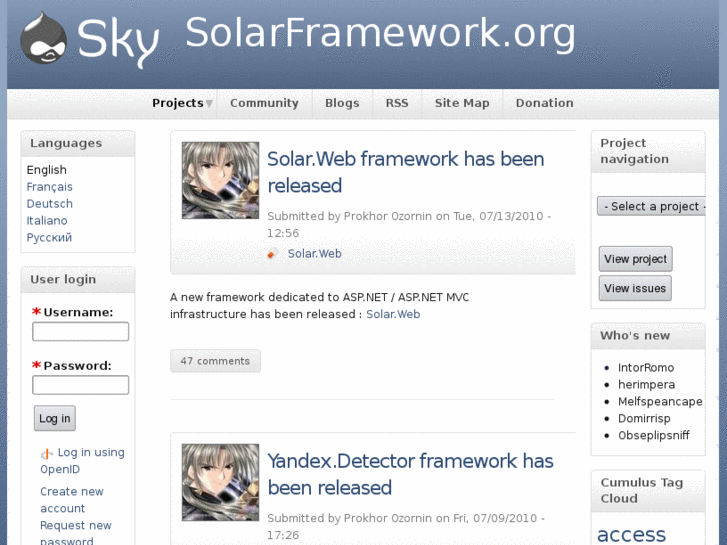Click author avatar on the Solar.Web post
727x545 pixels.
pos(220,180)
